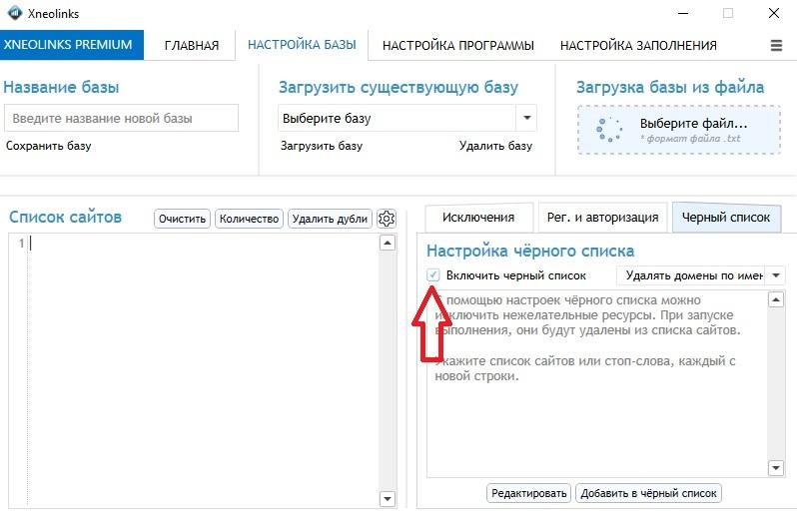The height and width of the screenshot is (532, 797).
Task: Click the blacklist scroll down arrow
Action: [776, 467]
